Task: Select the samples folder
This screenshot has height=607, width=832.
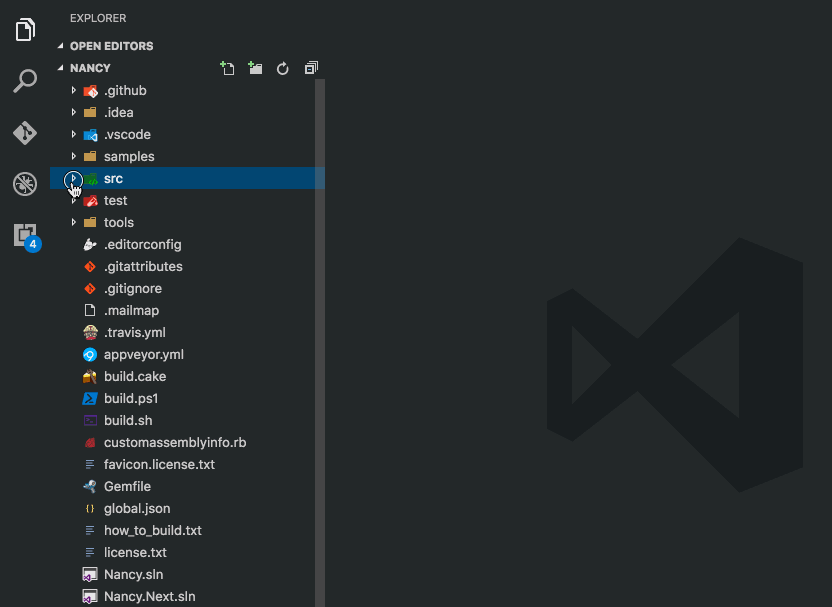Action: click(x=187, y=157)
